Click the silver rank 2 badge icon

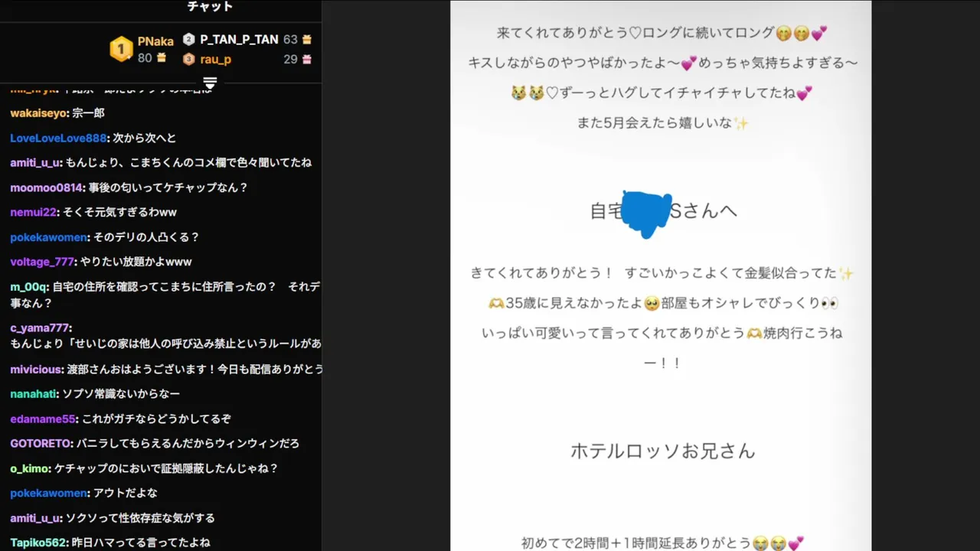189,39
